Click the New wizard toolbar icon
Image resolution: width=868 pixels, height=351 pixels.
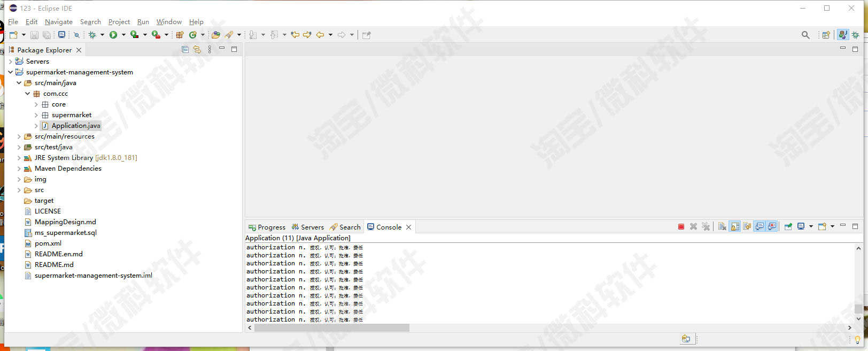click(13, 35)
